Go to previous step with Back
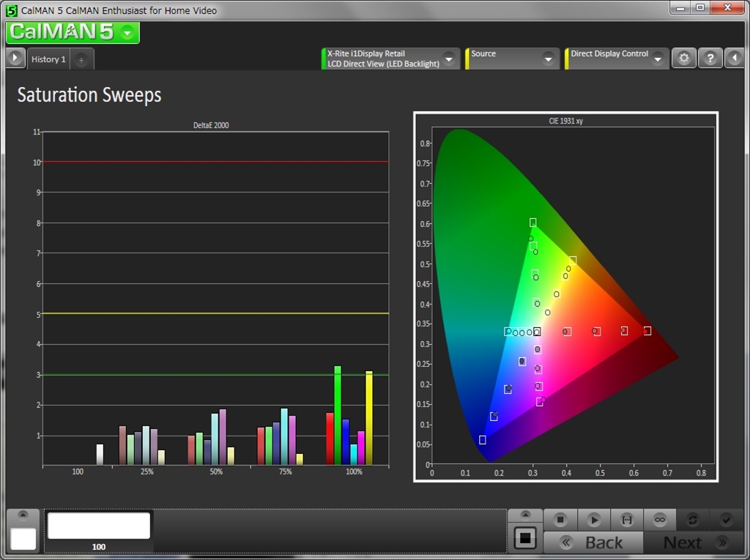 point(593,542)
